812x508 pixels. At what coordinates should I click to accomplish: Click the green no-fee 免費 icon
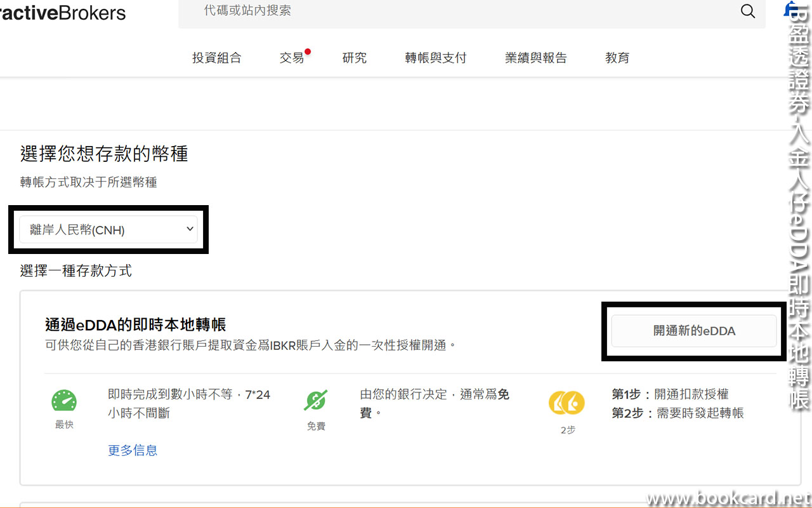click(315, 401)
